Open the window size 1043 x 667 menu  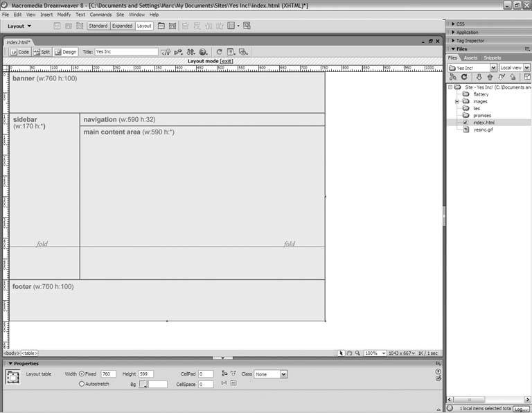point(402,353)
